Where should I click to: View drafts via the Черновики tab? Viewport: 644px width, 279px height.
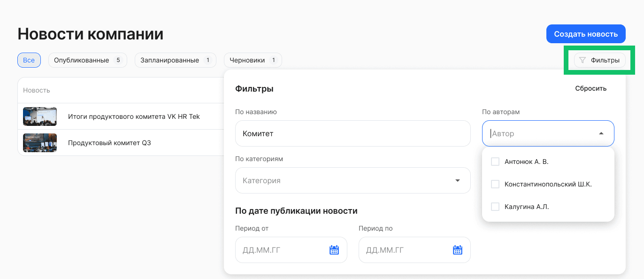253,60
